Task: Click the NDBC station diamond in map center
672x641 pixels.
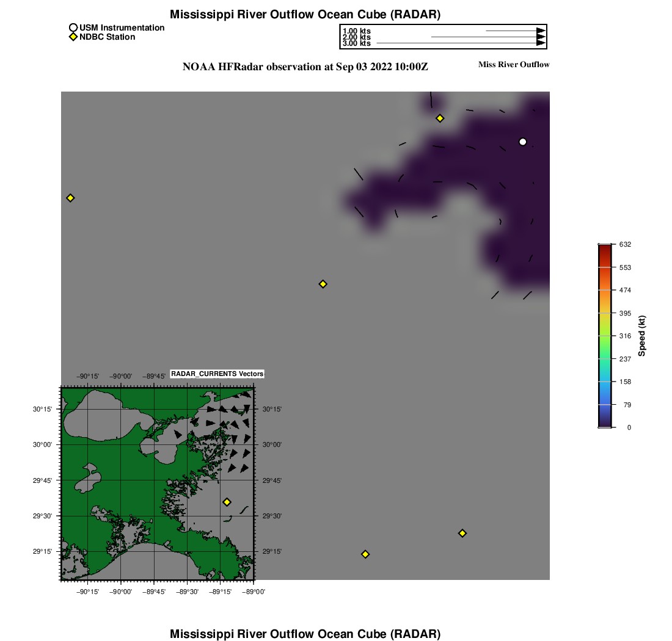Action: pyautogui.click(x=323, y=284)
